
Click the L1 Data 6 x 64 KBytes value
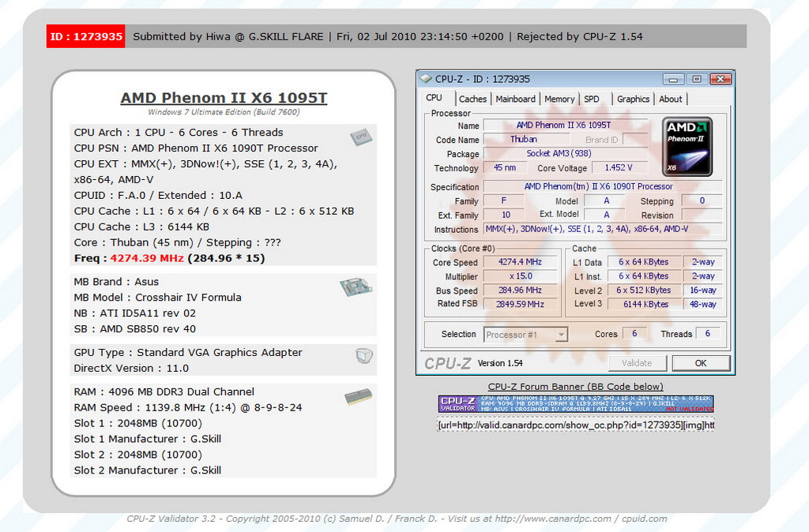tap(644, 262)
